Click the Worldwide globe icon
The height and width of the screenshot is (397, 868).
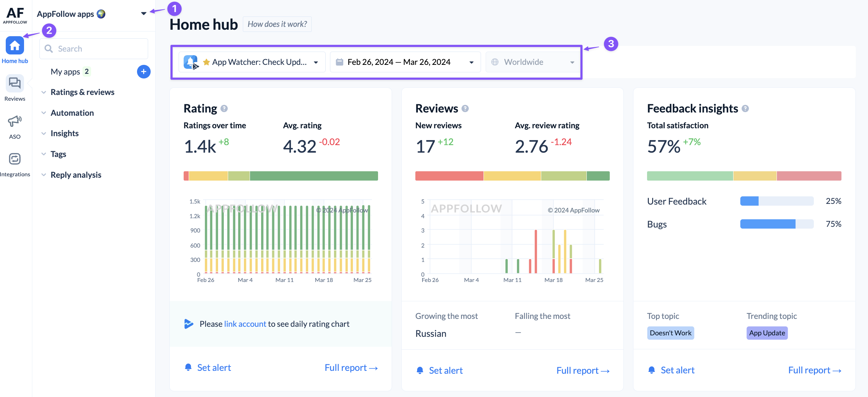tap(495, 62)
